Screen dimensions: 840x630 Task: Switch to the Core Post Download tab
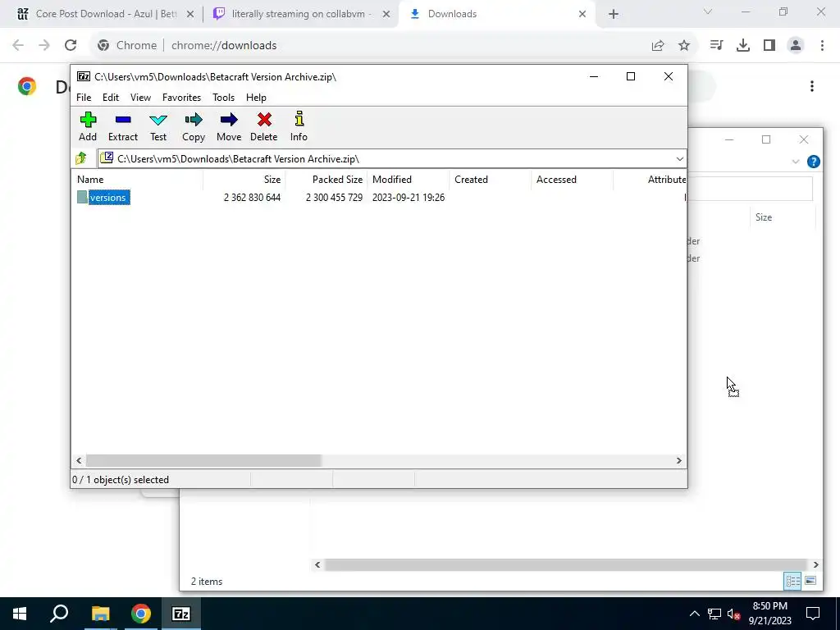[106, 14]
